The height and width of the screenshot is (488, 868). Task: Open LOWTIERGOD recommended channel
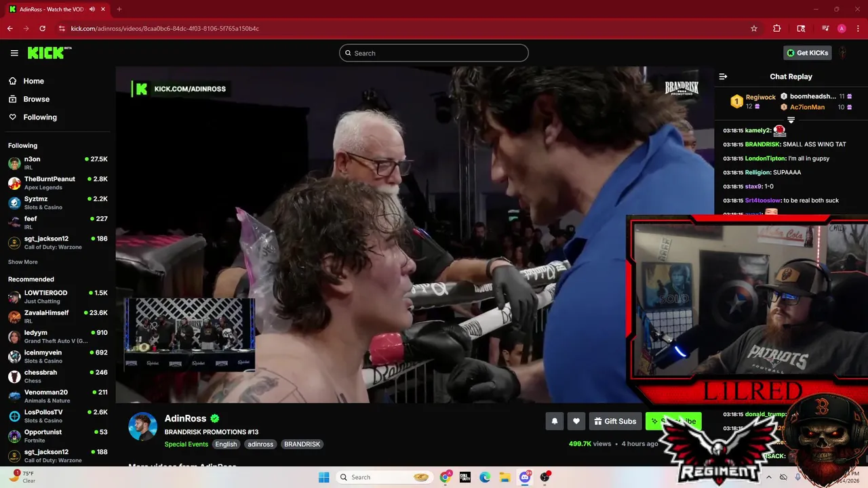click(58, 297)
